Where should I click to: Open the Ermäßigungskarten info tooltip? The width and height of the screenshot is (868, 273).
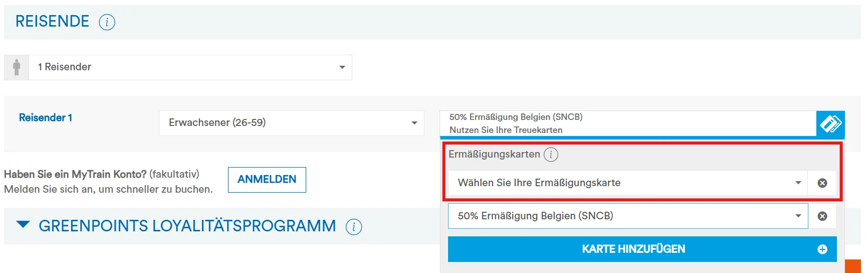(551, 155)
